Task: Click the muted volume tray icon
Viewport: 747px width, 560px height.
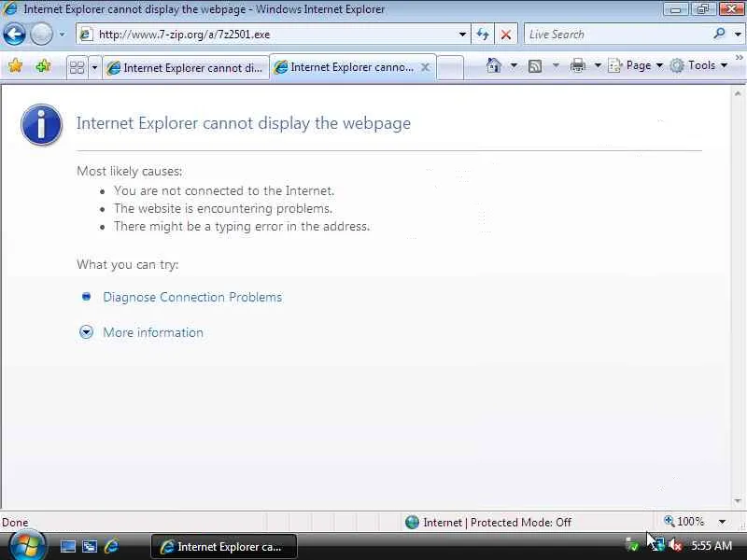Action: (674, 545)
